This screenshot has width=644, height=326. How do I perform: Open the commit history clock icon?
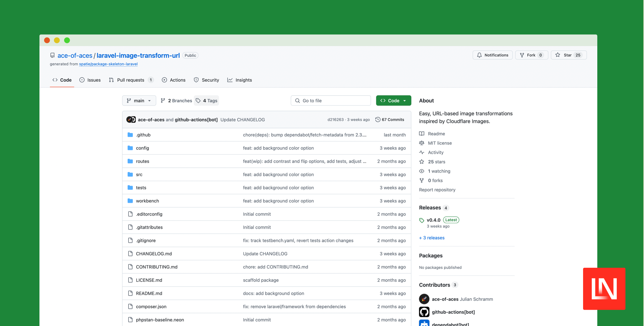point(378,120)
